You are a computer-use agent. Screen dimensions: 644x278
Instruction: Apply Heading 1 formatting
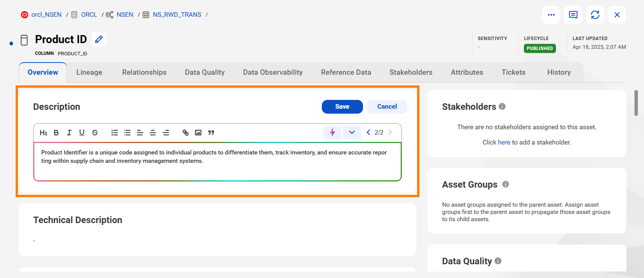43,133
